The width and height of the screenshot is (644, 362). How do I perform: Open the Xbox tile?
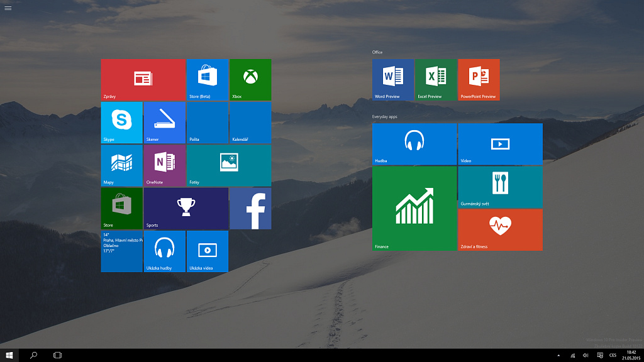[x=250, y=80]
